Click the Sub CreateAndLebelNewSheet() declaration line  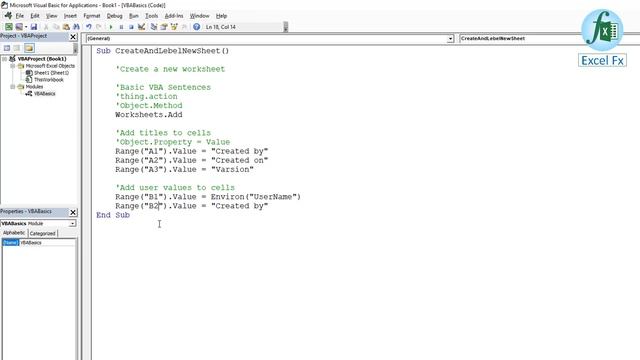[162, 51]
